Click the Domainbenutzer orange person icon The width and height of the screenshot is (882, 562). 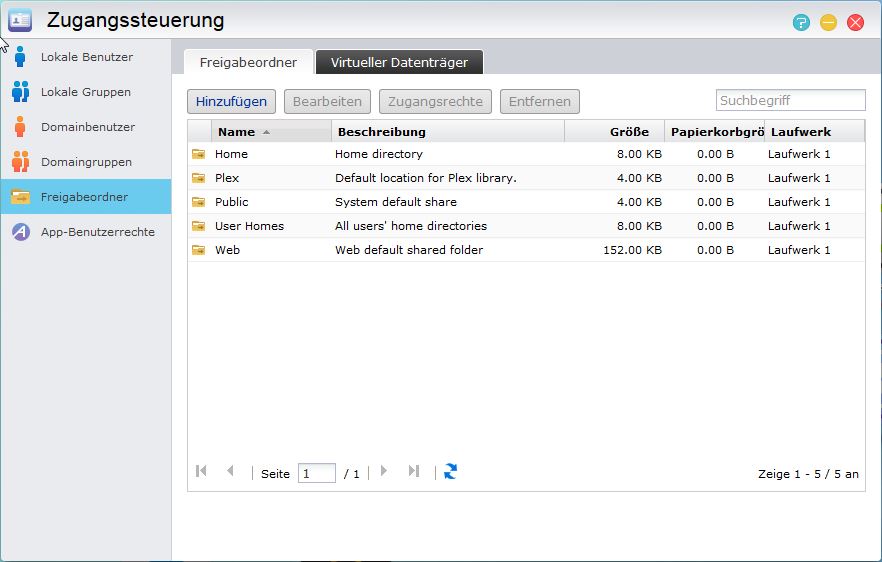(x=20, y=127)
